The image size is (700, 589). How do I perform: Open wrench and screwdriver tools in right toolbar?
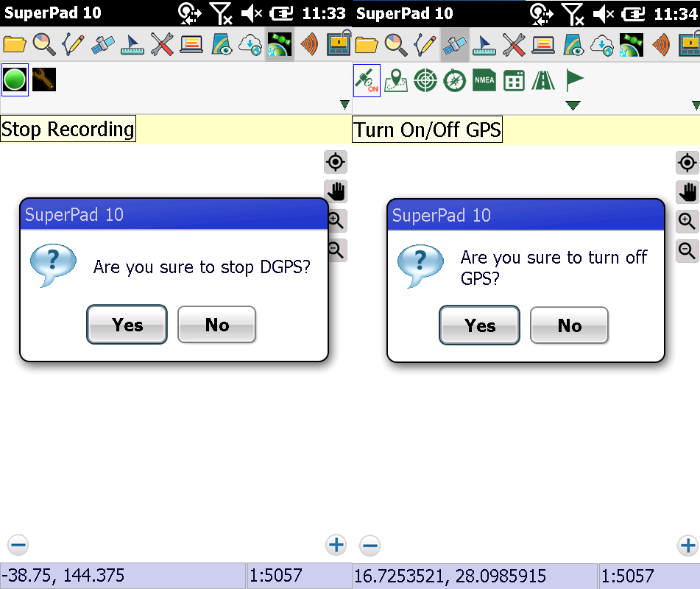pyautogui.click(x=513, y=45)
